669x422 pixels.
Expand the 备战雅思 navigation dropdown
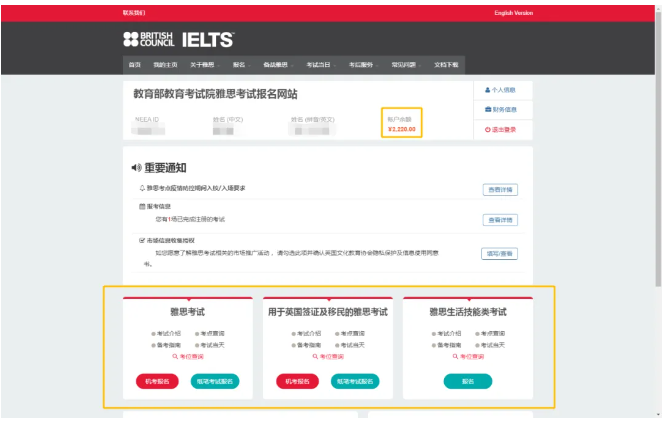point(278,65)
